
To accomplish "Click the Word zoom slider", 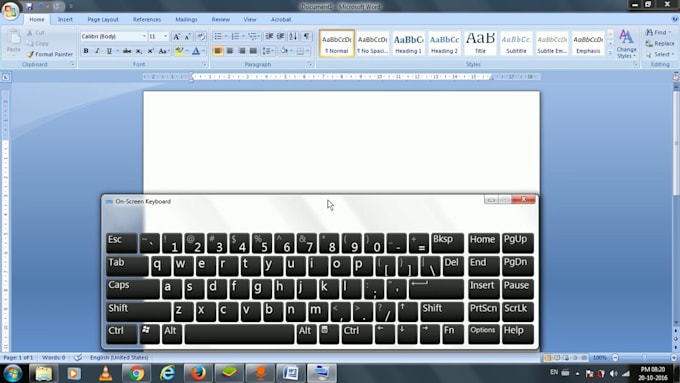I will pos(644,358).
